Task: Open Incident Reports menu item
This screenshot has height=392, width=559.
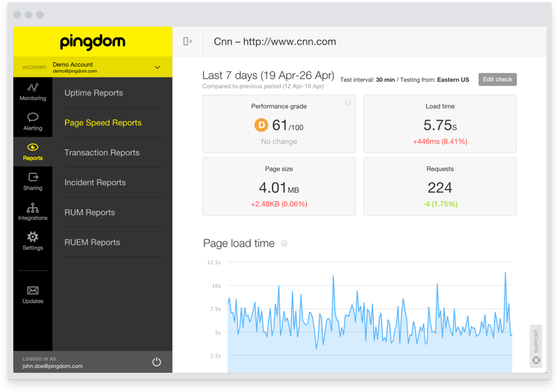Action: [x=95, y=182]
